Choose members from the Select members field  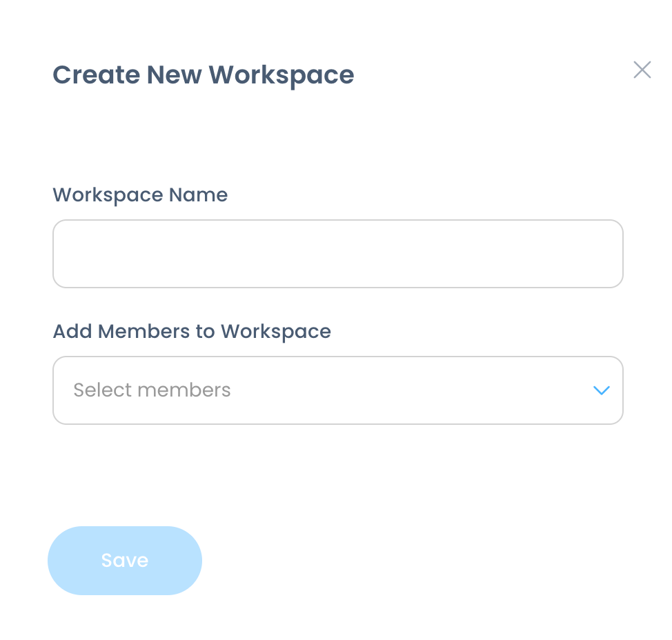337,390
